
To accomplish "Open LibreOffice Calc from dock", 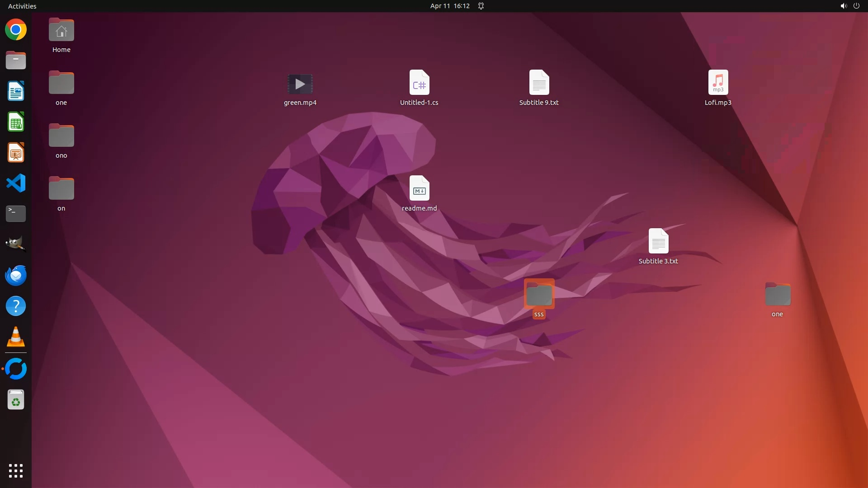I will click(x=16, y=122).
